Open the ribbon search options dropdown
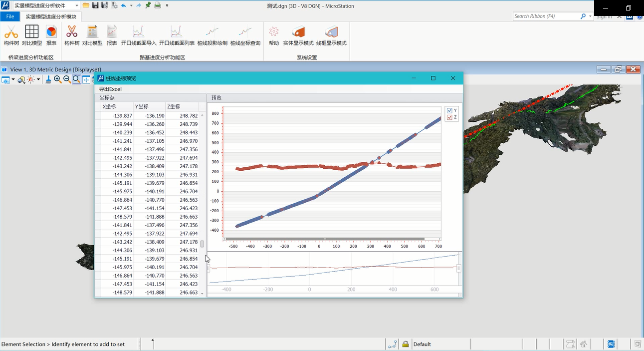 point(590,16)
